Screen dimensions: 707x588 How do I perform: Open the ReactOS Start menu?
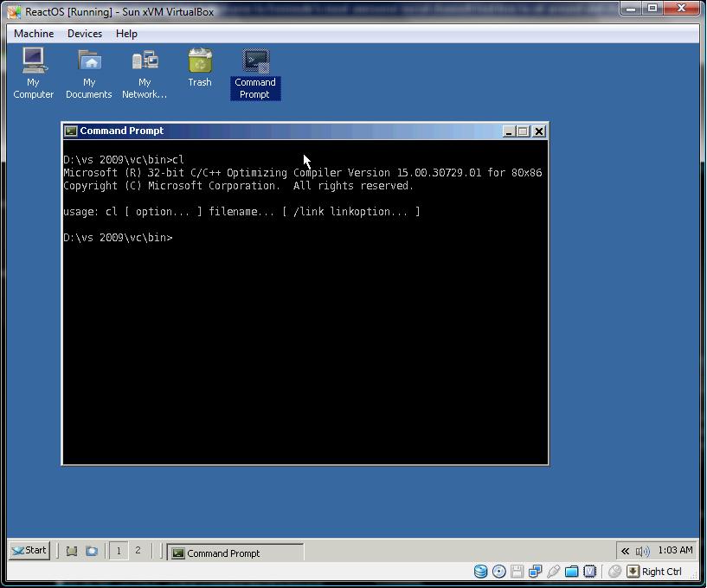[x=29, y=550]
